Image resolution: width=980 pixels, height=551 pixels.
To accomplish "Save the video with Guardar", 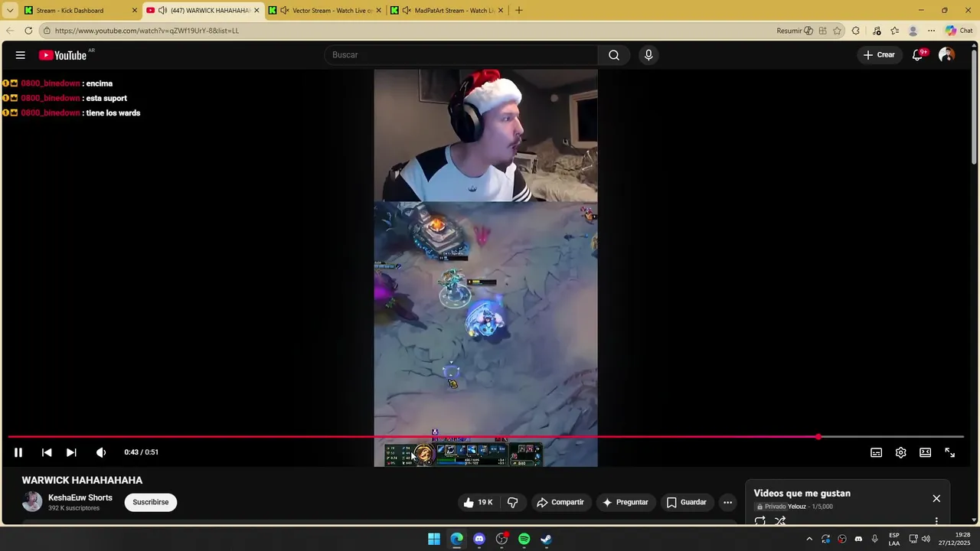I will click(686, 502).
